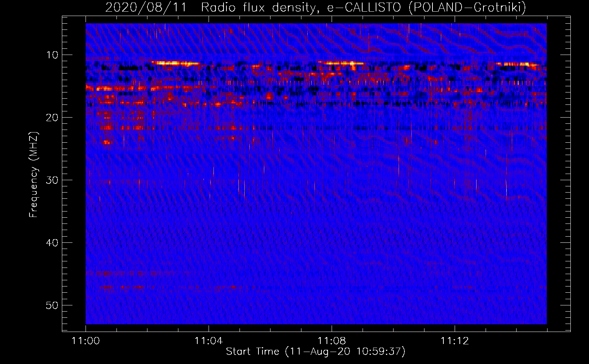Screen dimensions: 589x364
Task: Click the date '2020/08/11' in the title
Action: click(x=146, y=8)
